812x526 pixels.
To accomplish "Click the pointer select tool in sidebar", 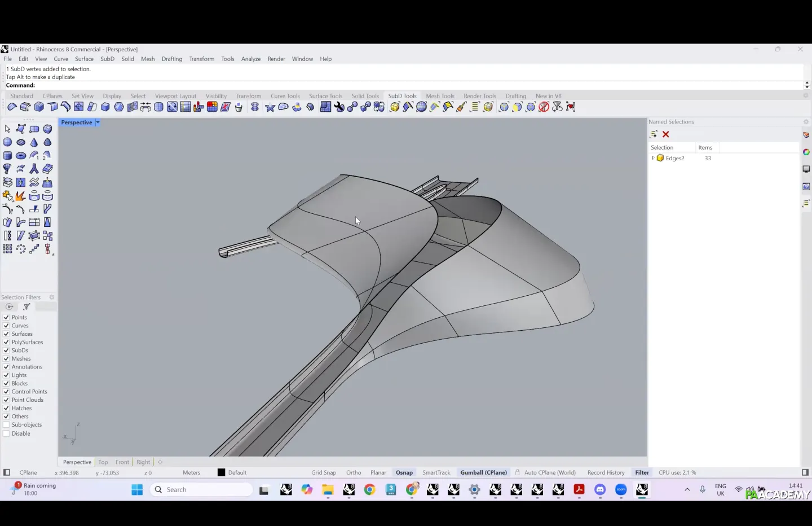I will [7, 129].
